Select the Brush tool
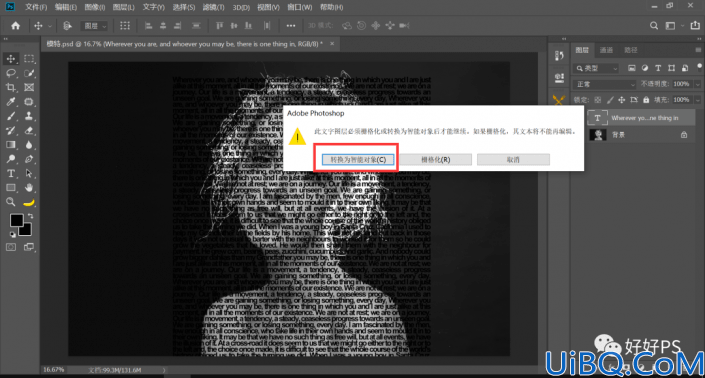 [11, 116]
